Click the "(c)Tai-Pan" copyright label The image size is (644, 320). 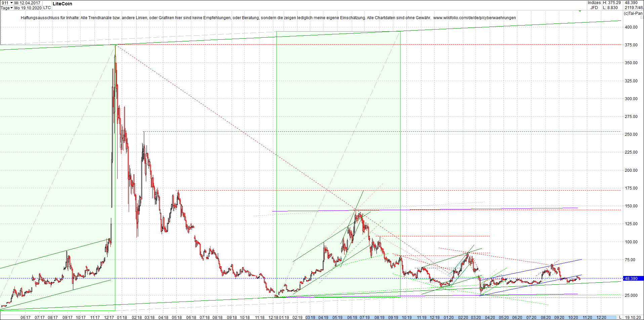click(633, 13)
